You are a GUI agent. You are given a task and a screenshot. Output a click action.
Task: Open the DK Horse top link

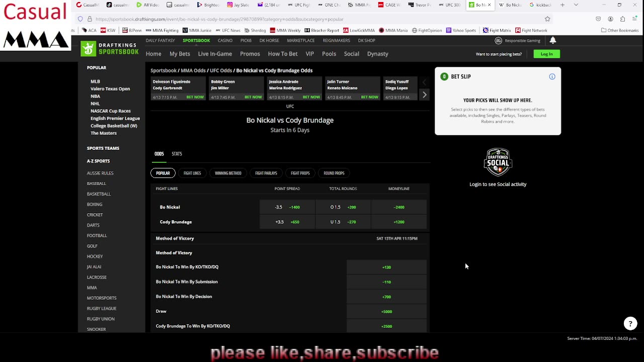click(269, 40)
